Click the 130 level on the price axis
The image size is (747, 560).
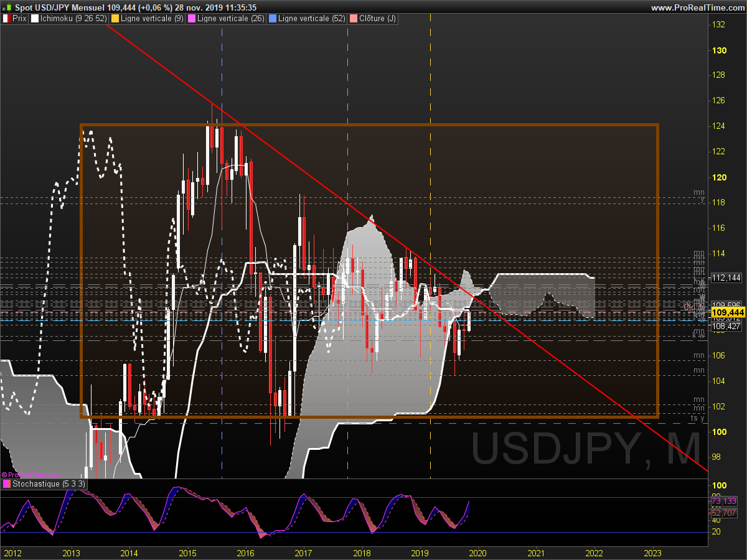coord(719,50)
